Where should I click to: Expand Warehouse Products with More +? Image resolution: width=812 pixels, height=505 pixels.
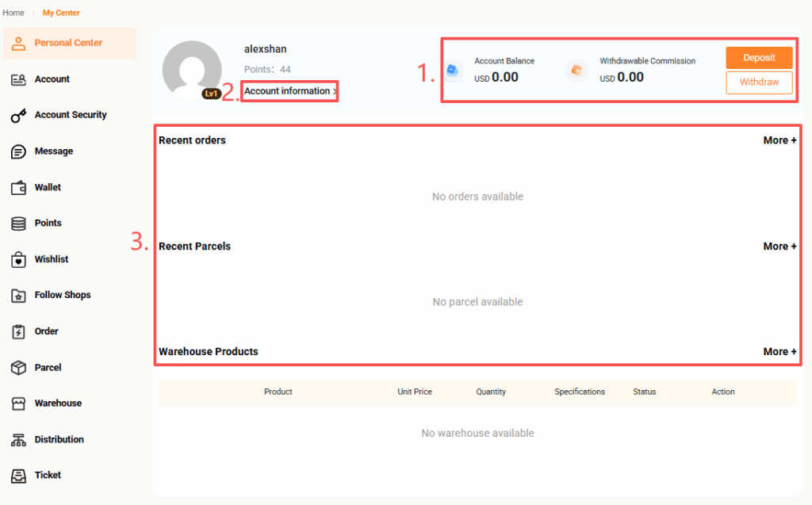pos(779,352)
